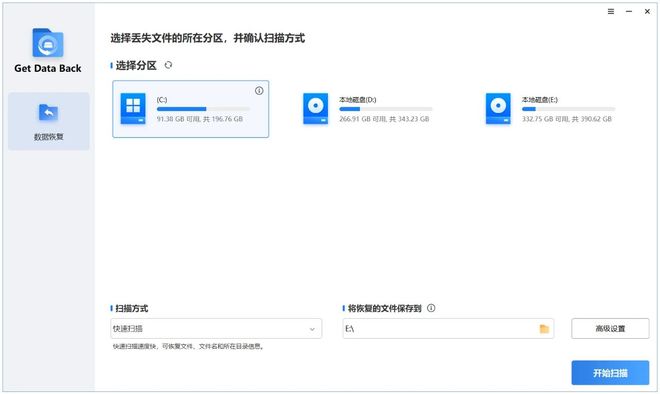
Task: Open 高级设置 advanced settings
Action: (x=610, y=329)
